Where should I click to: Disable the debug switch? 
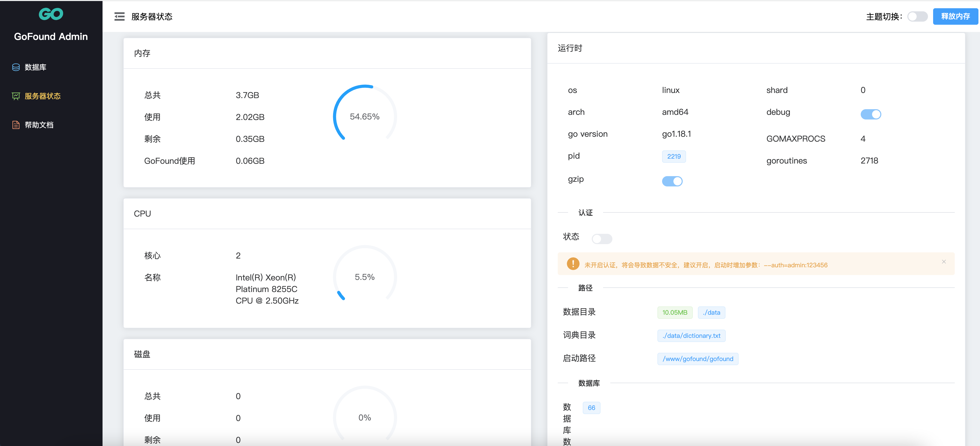coord(871,114)
